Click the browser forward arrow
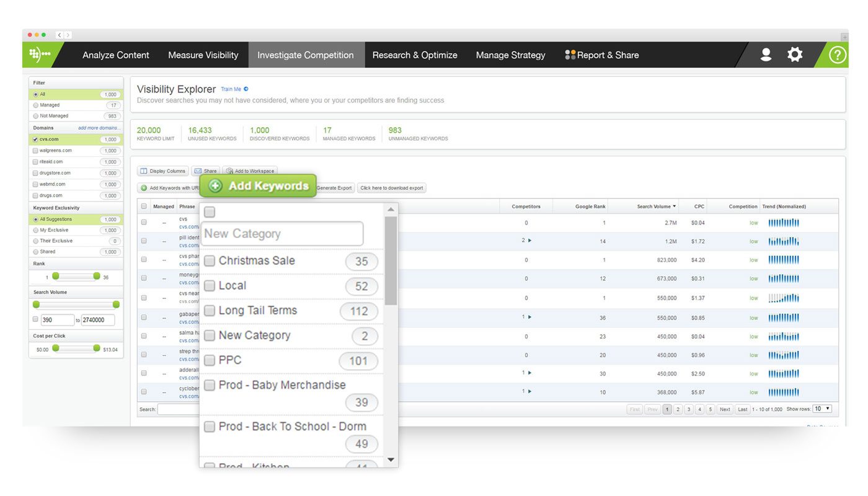Screen dimensions: 868x496 (68, 35)
